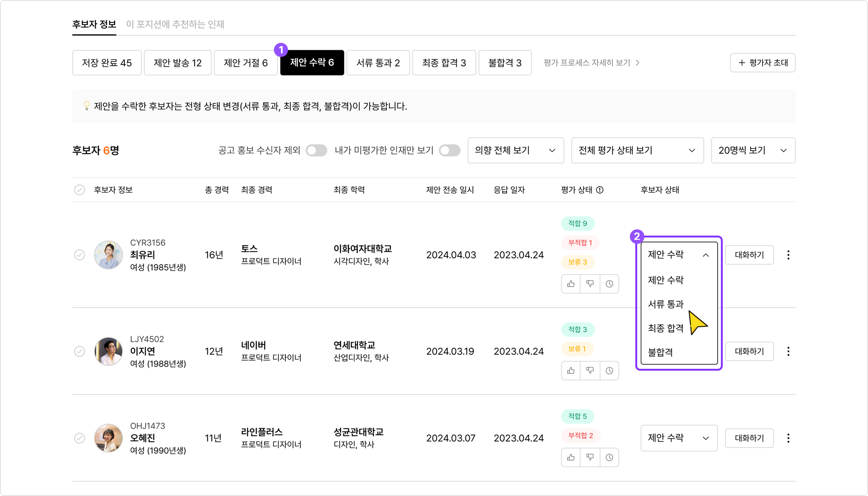Choose 불합격 option in open list
Viewport: 868px width, 496px height.
point(679,352)
